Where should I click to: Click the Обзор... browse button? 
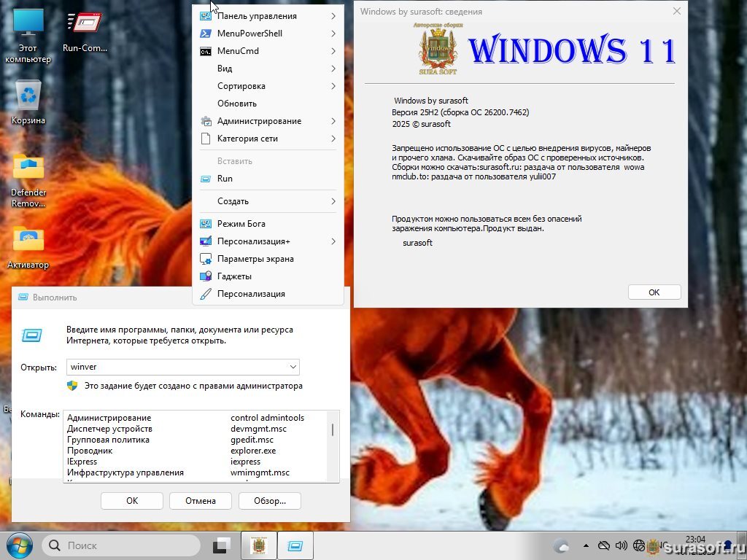(x=270, y=500)
